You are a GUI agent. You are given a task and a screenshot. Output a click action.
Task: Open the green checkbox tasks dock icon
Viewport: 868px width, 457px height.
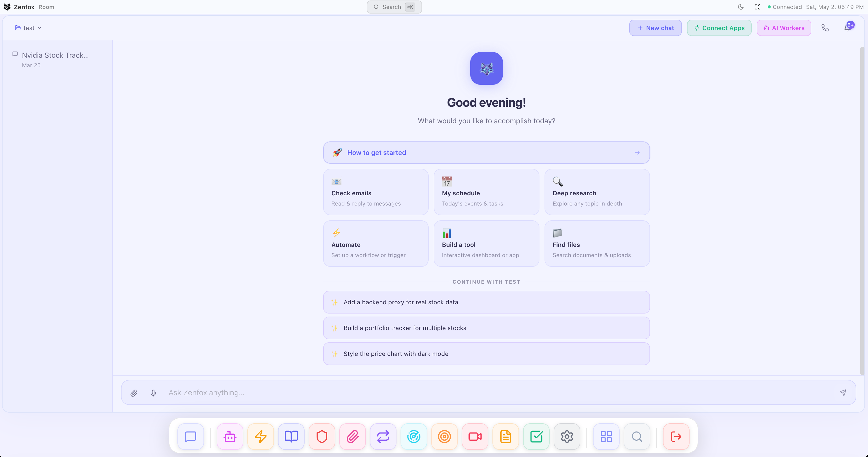tap(536, 436)
